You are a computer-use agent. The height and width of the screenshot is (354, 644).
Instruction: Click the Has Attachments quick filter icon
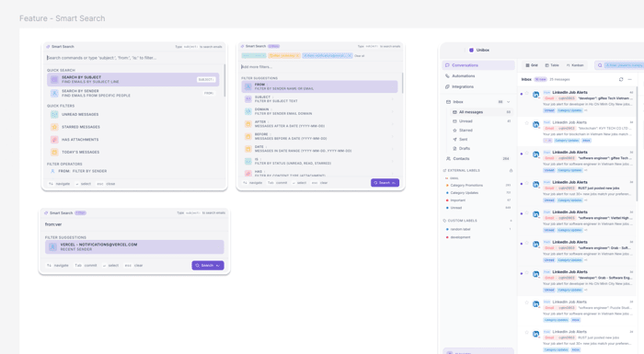54,140
